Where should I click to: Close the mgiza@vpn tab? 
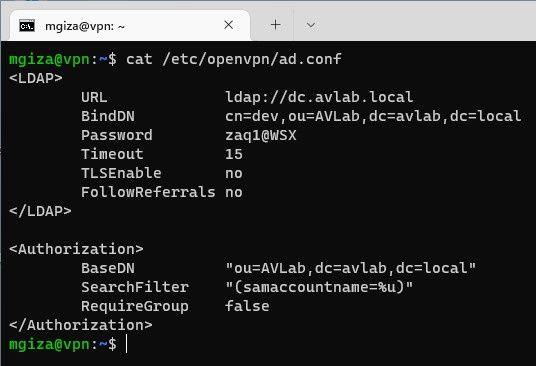pos(228,25)
